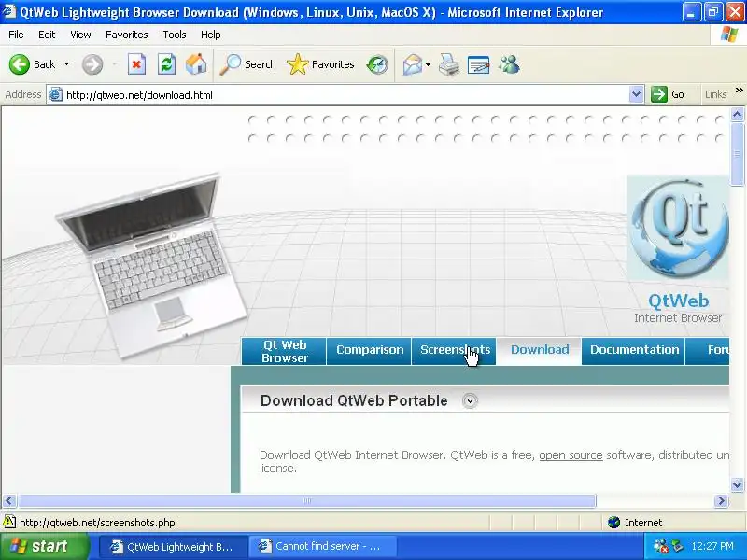Open the History toolbar icon
This screenshot has width=747, height=560.
coord(377,64)
